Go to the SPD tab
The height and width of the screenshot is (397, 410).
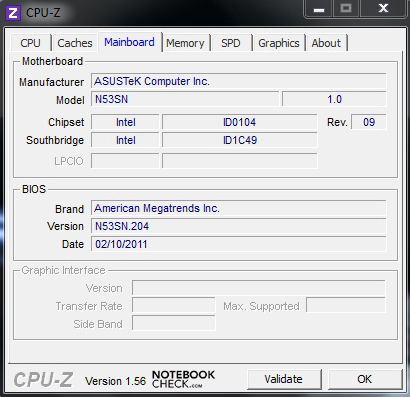(x=231, y=43)
